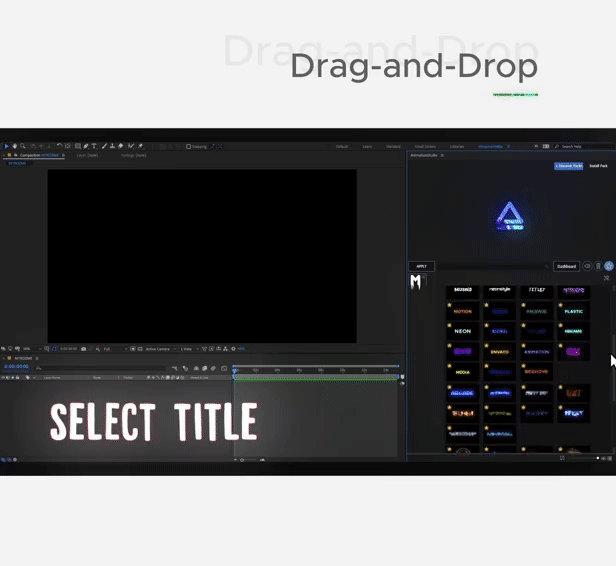The width and height of the screenshot is (616, 566).
Task: Select the Clone Stamp tool
Action: pyautogui.click(x=112, y=146)
